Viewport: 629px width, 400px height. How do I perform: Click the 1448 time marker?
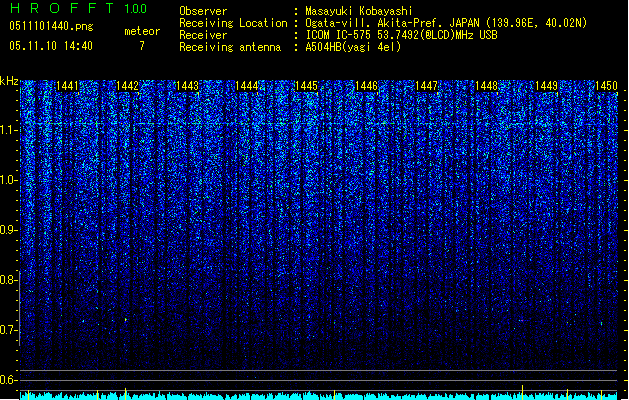point(486,86)
